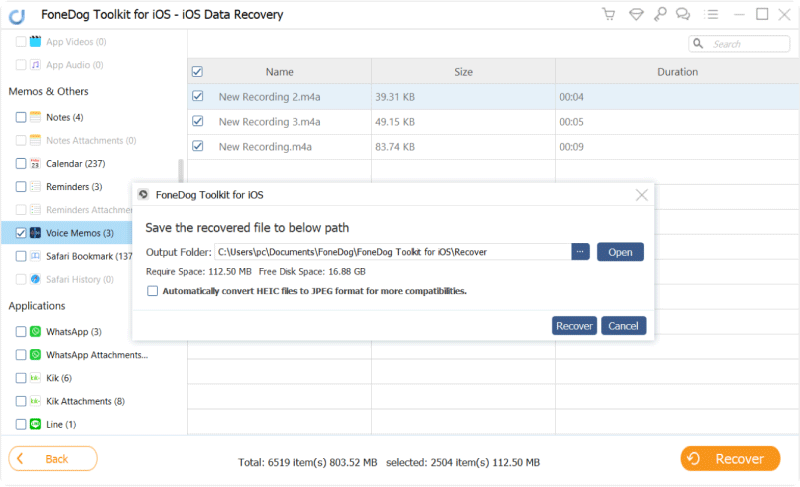Uncheck New Recording 3.m4a checkbox

pyautogui.click(x=197, y=121)
